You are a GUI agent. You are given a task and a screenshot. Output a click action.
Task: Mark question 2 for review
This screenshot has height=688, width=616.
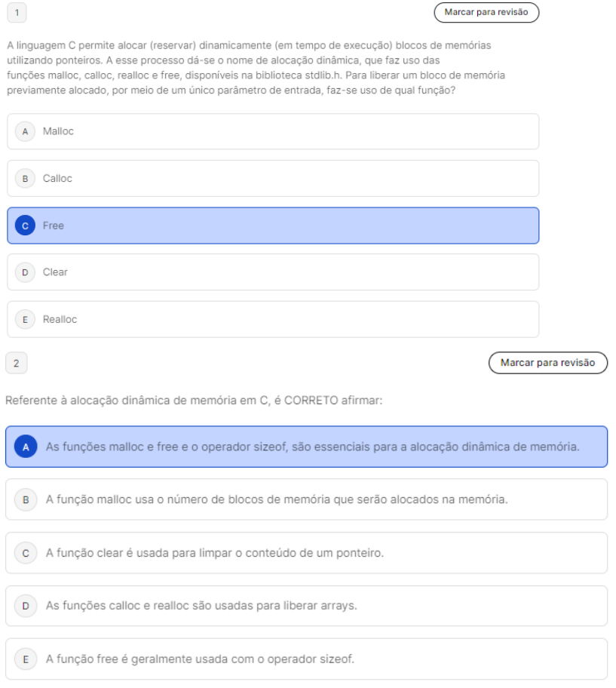tap(548, 362)
